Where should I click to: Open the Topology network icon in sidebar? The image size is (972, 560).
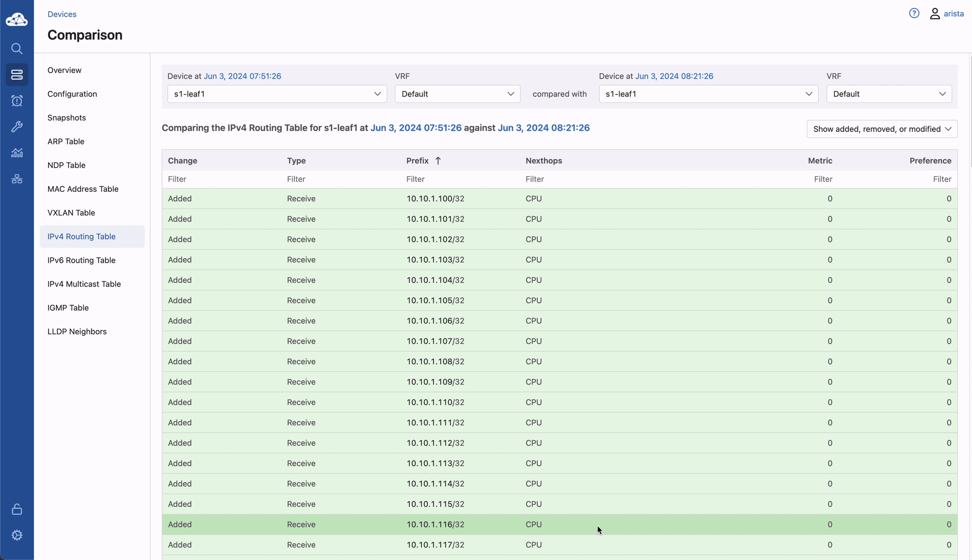pos(17,179)
